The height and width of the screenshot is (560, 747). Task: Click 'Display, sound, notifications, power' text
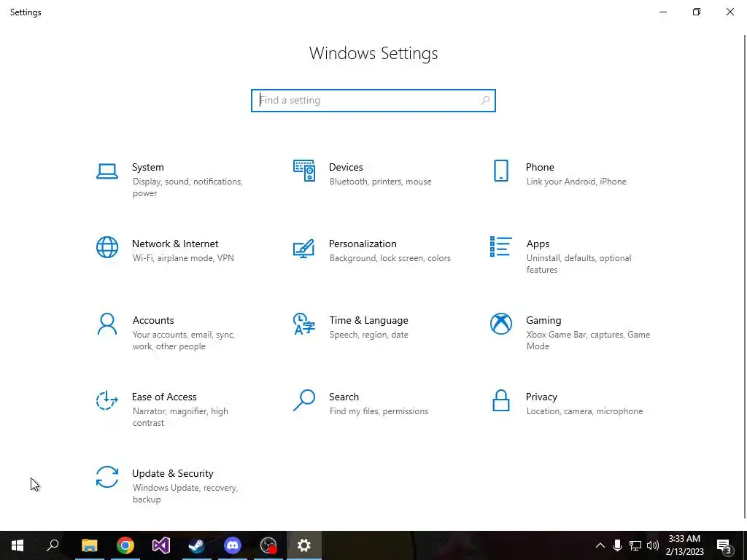pyautogui.click(x=187, y=187)
